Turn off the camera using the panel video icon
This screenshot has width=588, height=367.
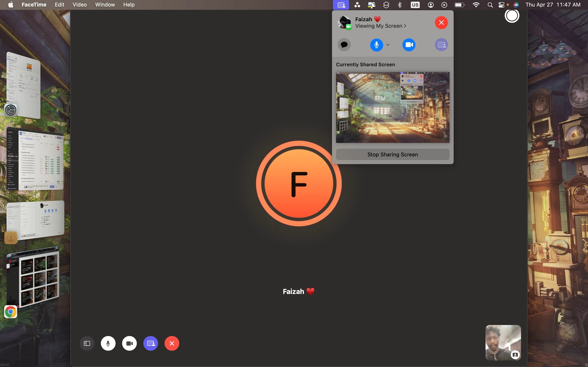(x=409, y=45)
